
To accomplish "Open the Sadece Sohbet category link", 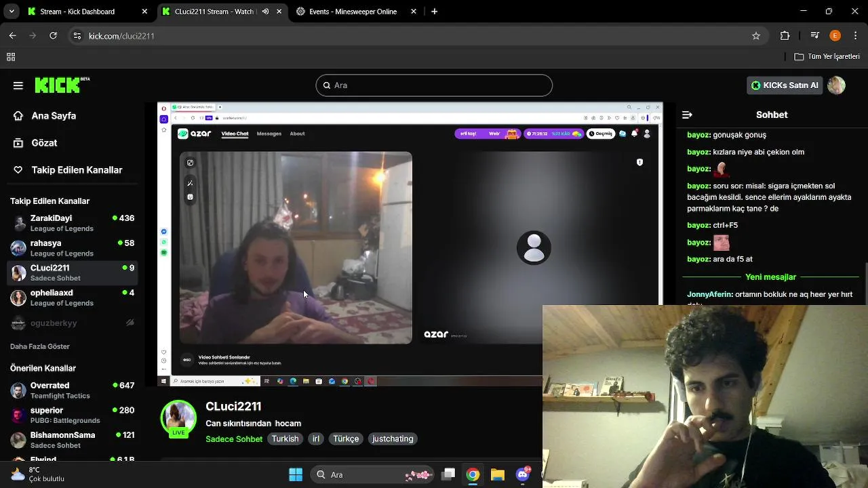I will pos(234,439).
